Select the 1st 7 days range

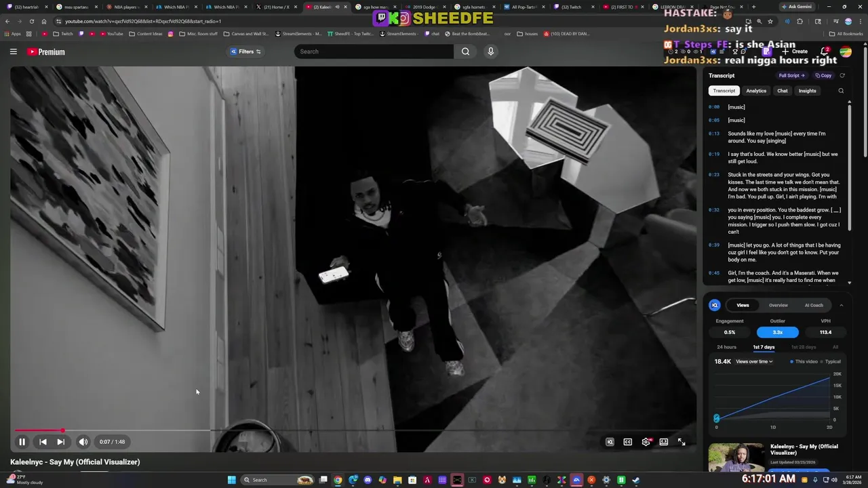(x=764, y=347)
